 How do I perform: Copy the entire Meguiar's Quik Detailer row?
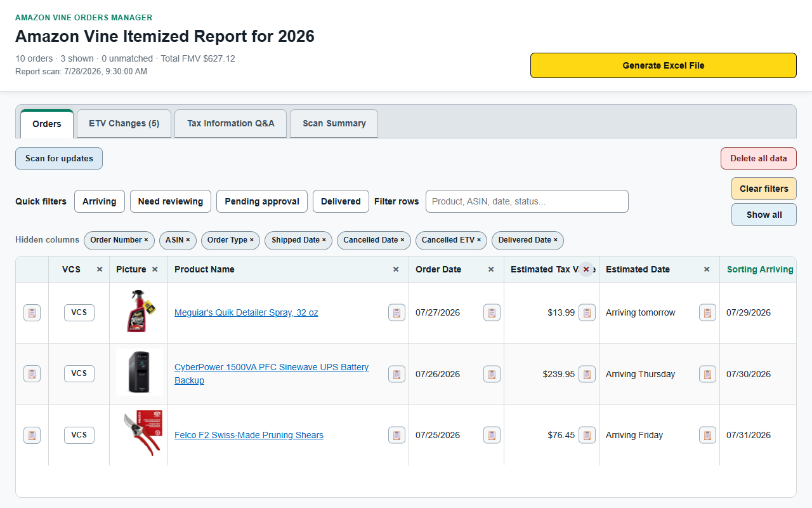(x=32, y=312)
